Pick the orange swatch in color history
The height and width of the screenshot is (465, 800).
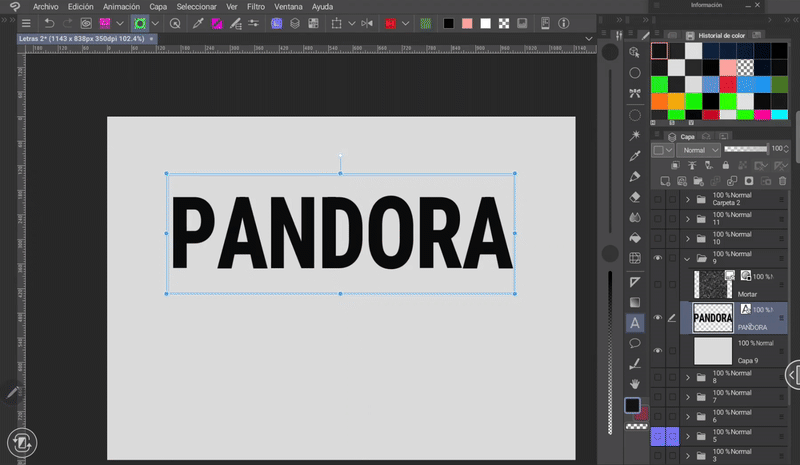click(659, 101)
